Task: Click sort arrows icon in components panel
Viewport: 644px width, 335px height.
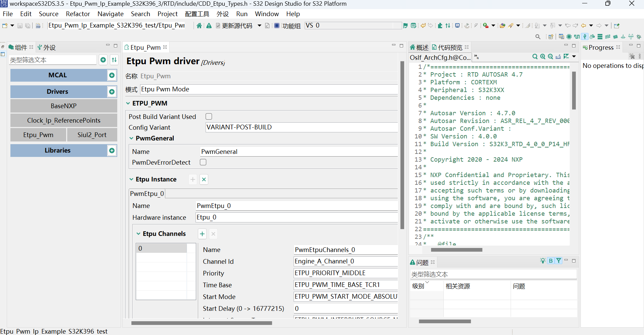Action: pos(114,60)
